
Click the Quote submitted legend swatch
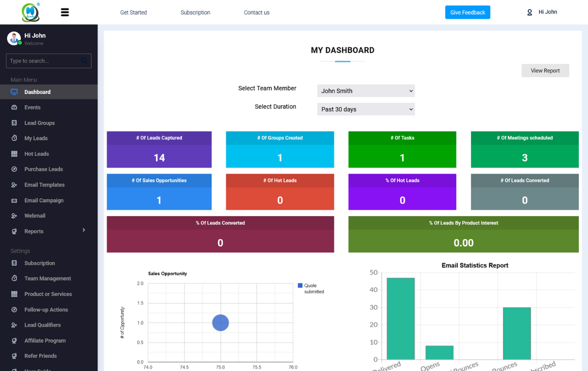click(300, 286)
